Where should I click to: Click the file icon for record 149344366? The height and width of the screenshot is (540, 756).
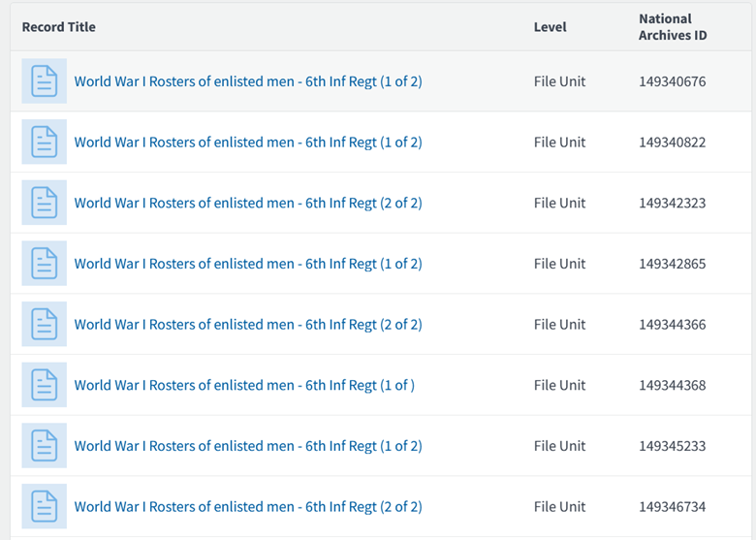coord(45,325)
